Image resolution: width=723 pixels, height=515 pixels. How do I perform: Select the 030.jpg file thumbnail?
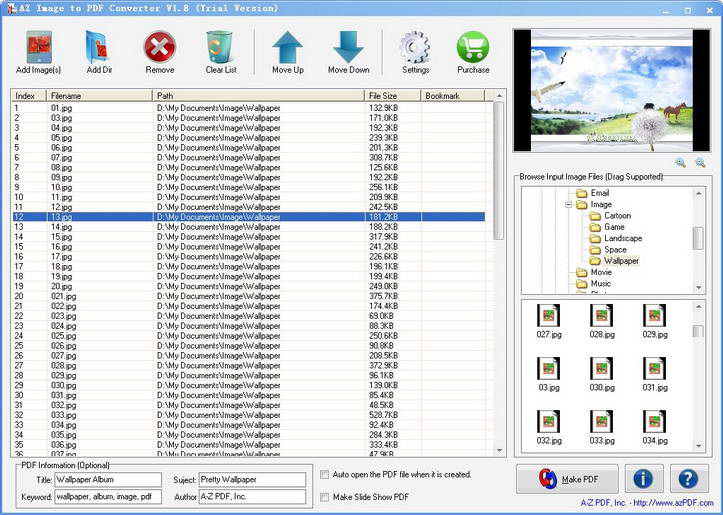pyautogui.click(x=602, y=374)
